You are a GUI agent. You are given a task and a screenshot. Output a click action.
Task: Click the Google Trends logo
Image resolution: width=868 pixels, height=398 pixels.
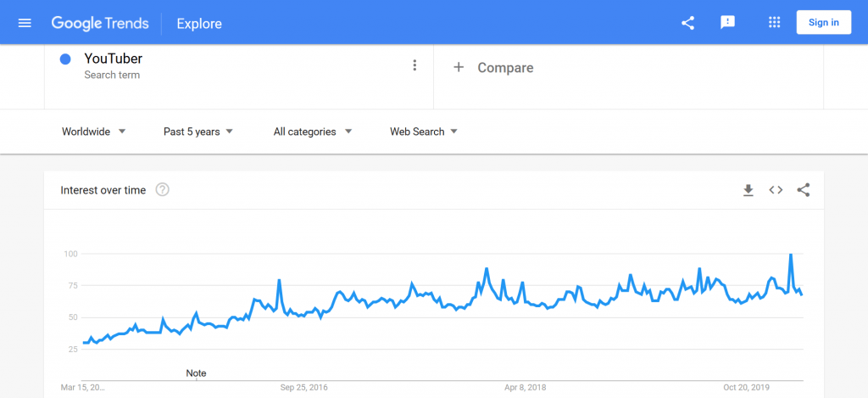point(100,23)
